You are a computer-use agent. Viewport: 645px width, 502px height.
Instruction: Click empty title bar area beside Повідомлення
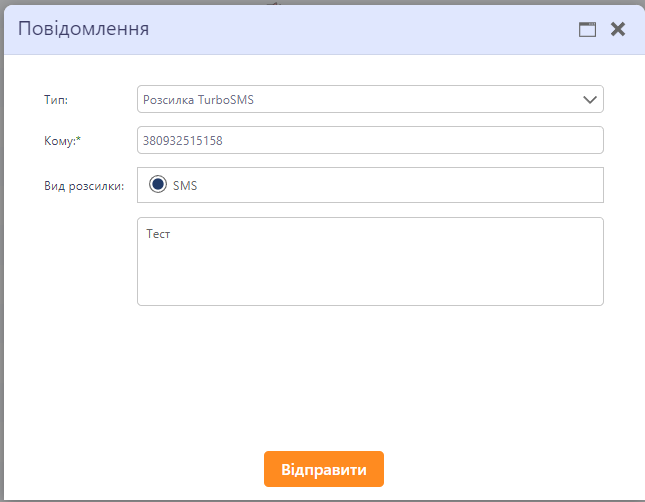point(360,28)
